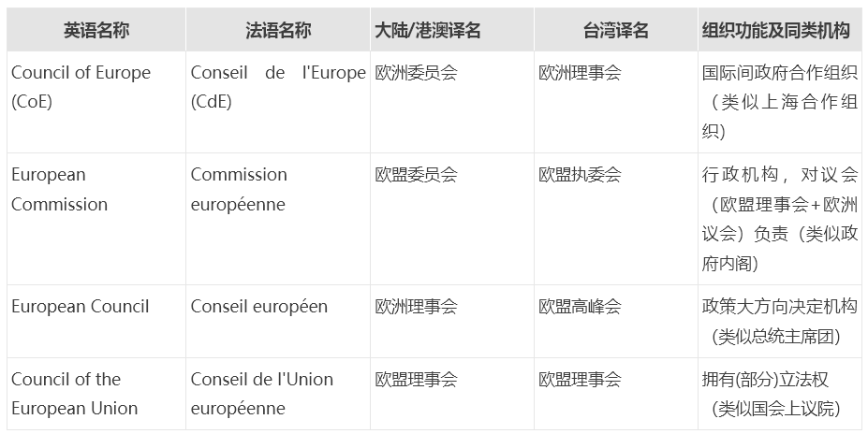868x434 pixels.
Task: Select the 欧盟高峰会 cell
Action: 580,307
